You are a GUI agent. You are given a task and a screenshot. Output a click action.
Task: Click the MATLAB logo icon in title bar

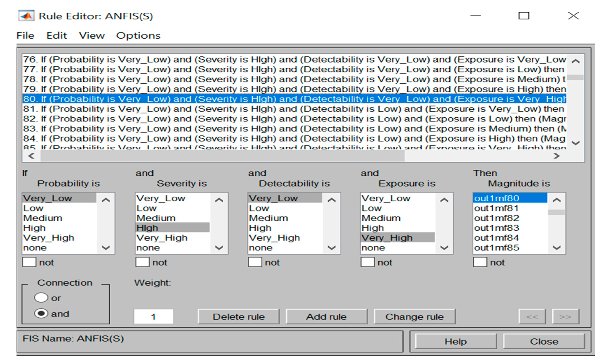(26, 16)
